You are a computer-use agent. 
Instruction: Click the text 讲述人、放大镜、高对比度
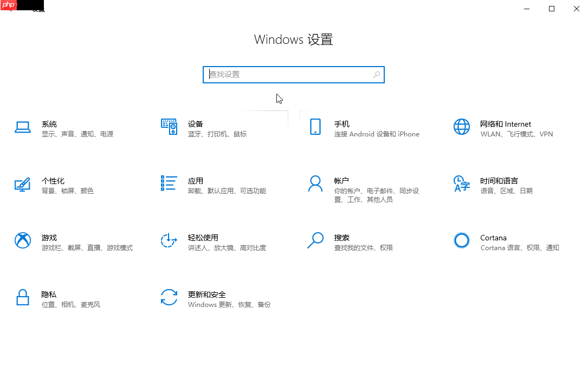(x=227, y=248)
